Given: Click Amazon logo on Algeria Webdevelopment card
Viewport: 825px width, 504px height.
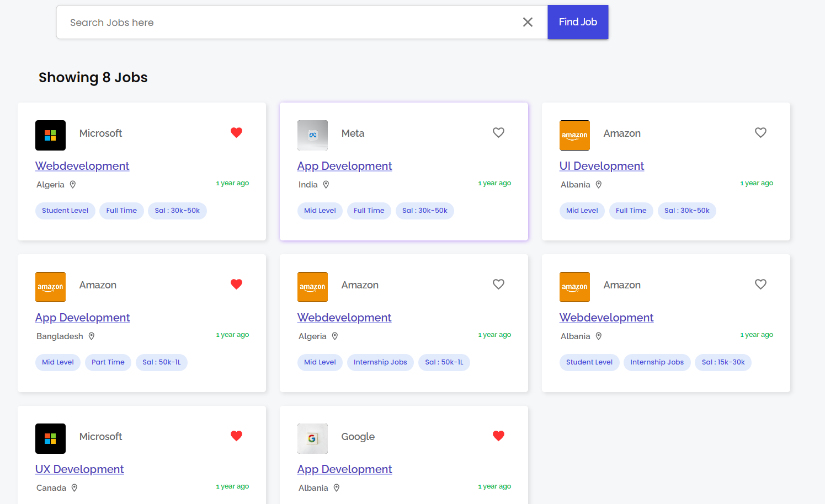Looking at the screenshot, I should click(312, 287).
